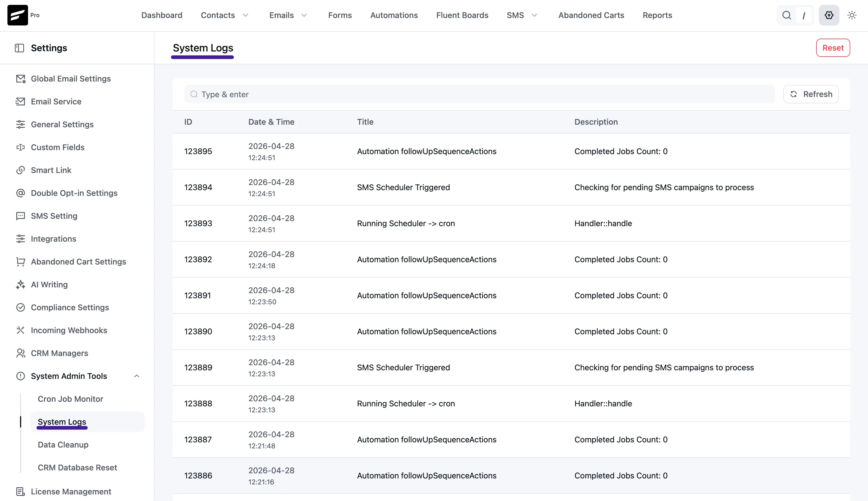Click the Integrations sliders icon

pyautogui.click(x=20, y=239)
